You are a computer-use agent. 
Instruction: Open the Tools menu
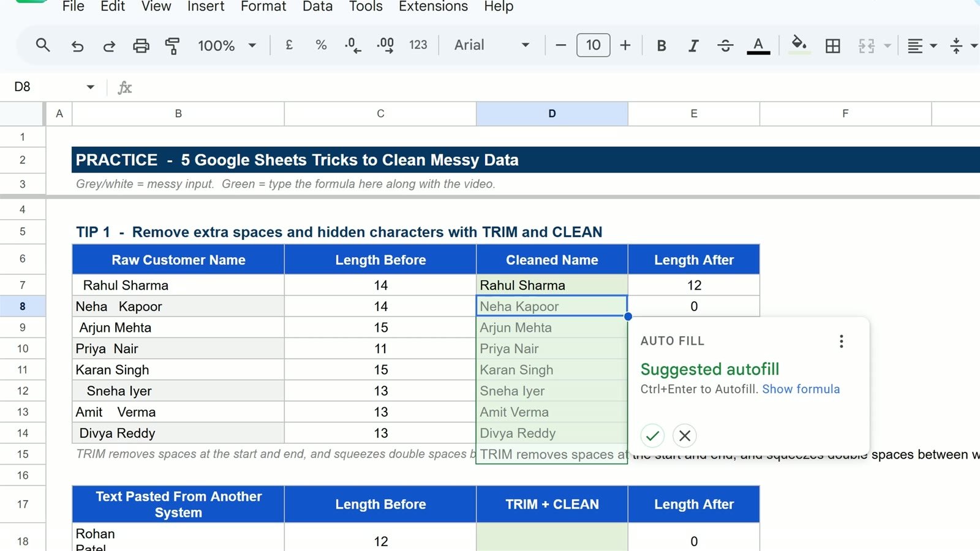366,7
